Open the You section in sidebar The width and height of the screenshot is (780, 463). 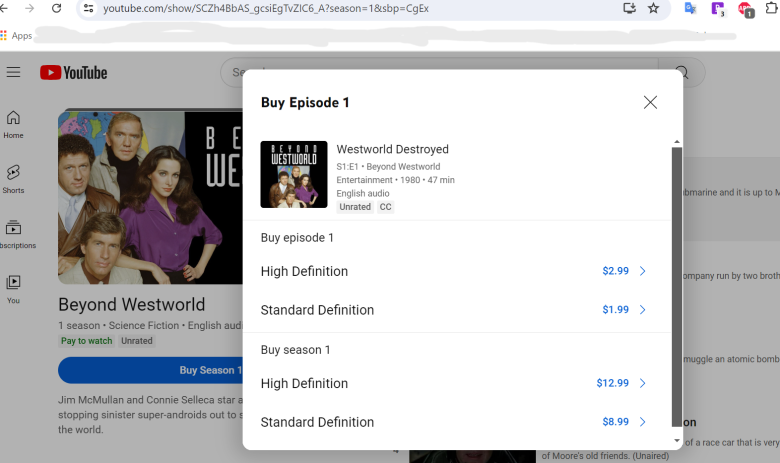pyautogui.click(x=13, y=289)
